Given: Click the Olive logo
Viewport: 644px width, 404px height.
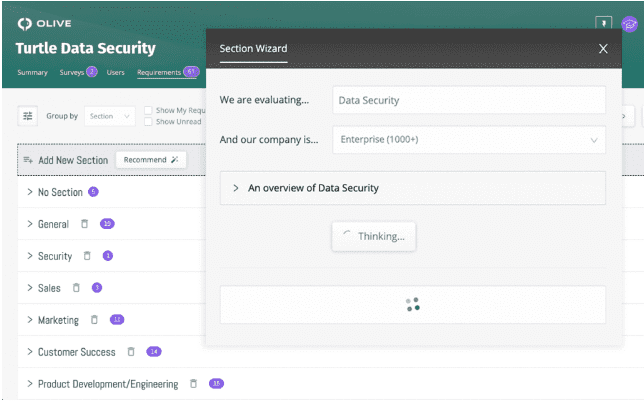Looking at the screenshot, I should [x=44, y=24].
